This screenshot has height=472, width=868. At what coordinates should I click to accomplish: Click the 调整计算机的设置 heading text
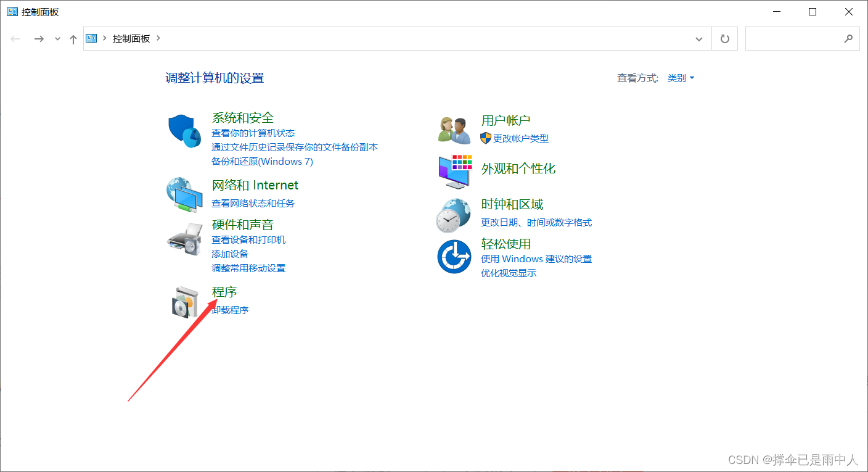pyautogui.click(x=215, y=78)
